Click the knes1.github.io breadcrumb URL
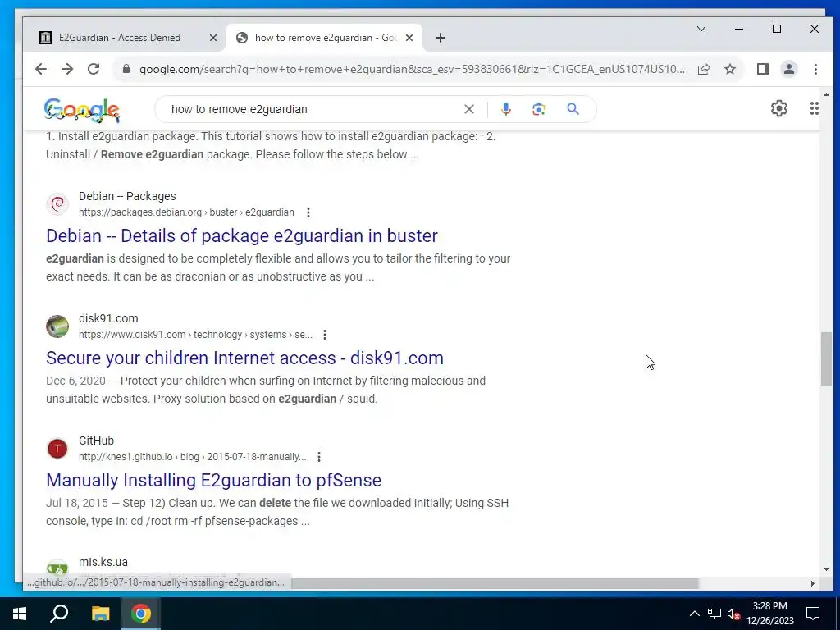The height and width of the screenshot is (630, 840). click(x=192, y=456)
